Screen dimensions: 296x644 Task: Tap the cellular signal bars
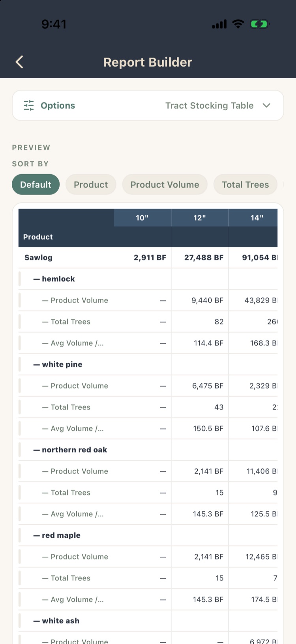click(219, 24)
